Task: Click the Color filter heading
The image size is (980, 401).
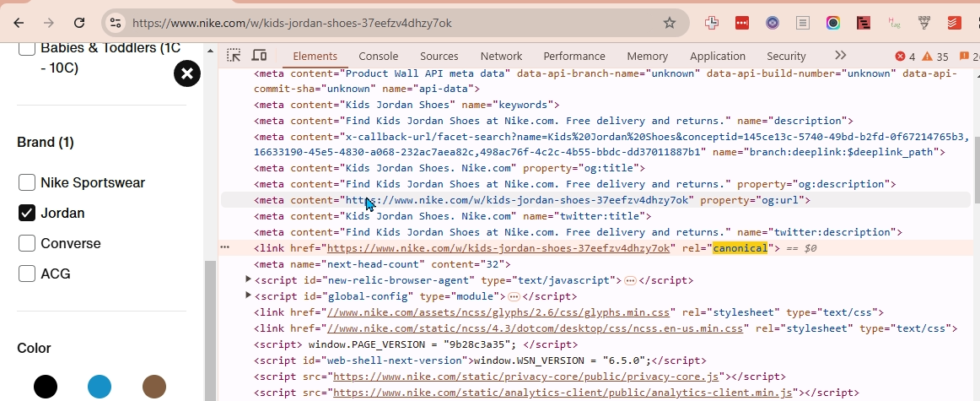Action: (x=34, y=349)
